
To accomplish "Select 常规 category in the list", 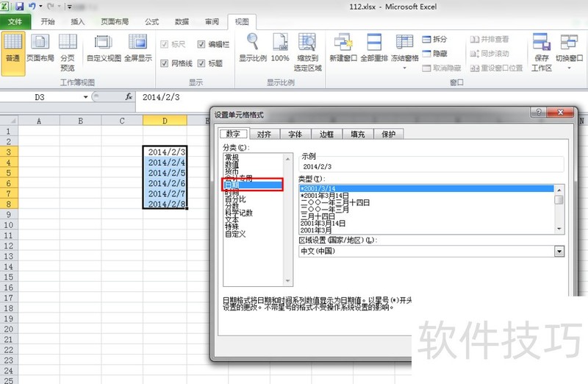I will pos(232,157).
